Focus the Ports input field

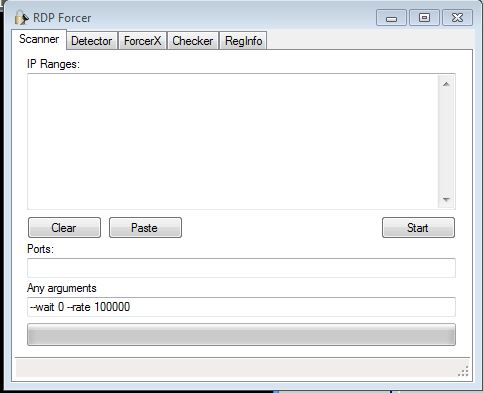(x=241, y=268)
